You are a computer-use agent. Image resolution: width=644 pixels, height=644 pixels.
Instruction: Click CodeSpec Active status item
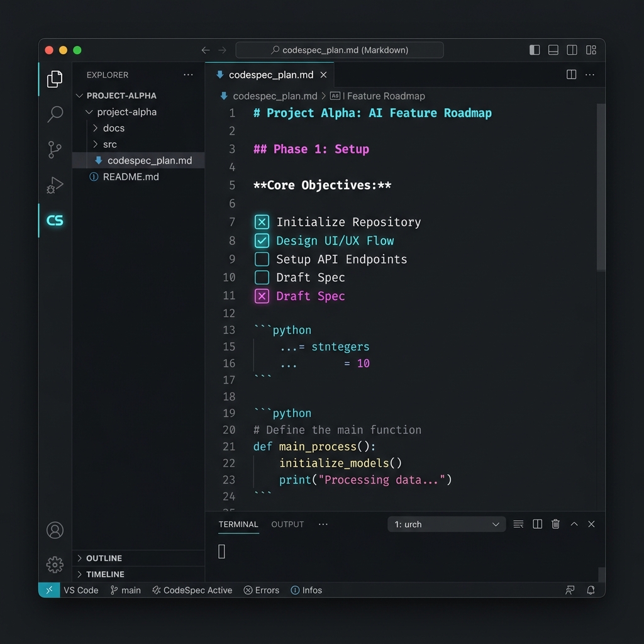[192, 590]
